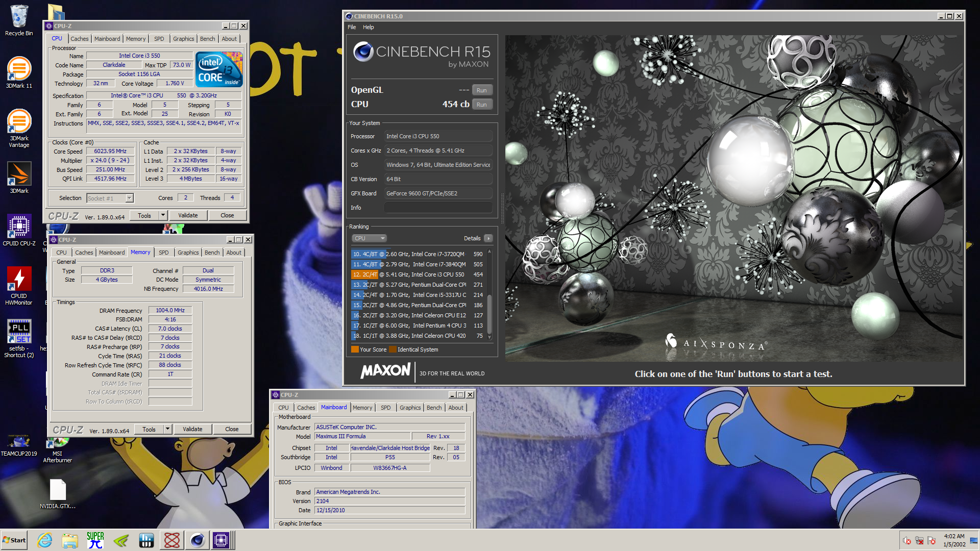Open the Recycle Bin desktop icon
The height and width of the screenshot is (551, 980).
click(19, 20)
